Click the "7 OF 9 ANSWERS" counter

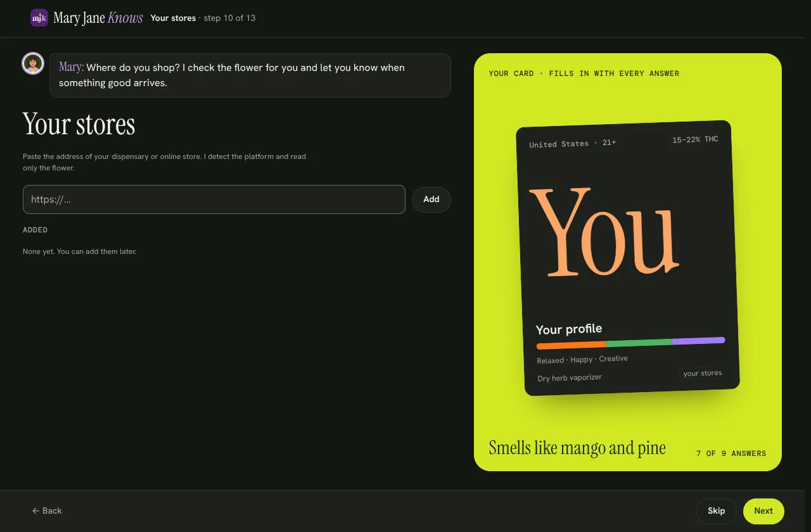[x=731, y=453]
